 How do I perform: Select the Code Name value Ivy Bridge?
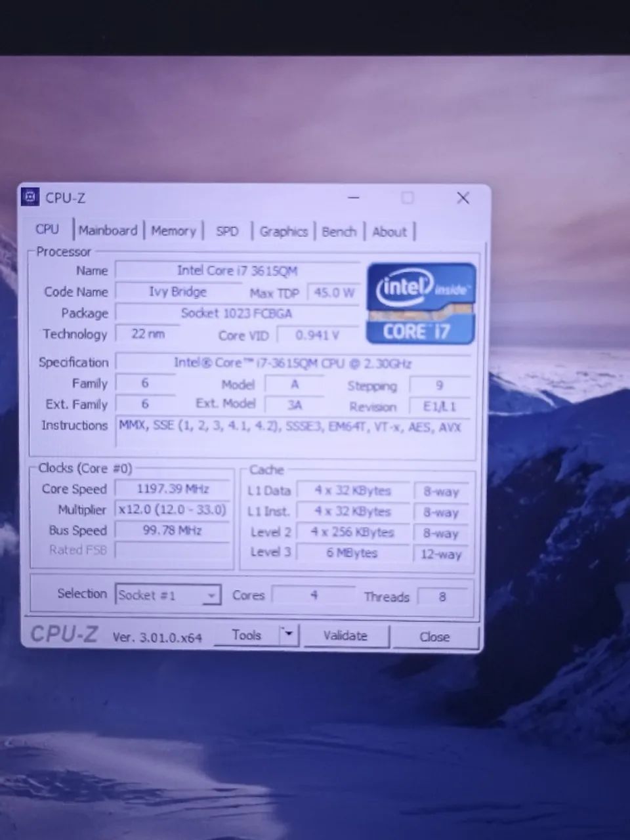178,291
